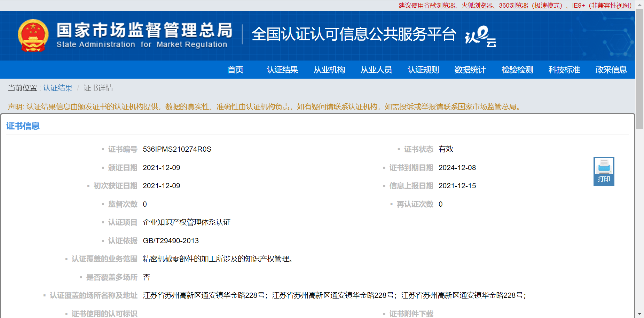Click the 全国认证认可信息公共服务平台 title
Image resolution: width=644 pixels, height=318 pixels.
pos(354,34)
